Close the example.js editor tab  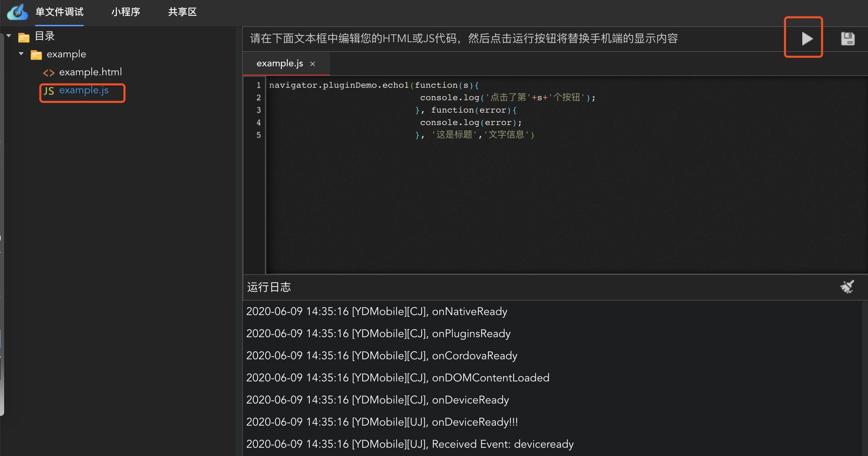[313, 64]
